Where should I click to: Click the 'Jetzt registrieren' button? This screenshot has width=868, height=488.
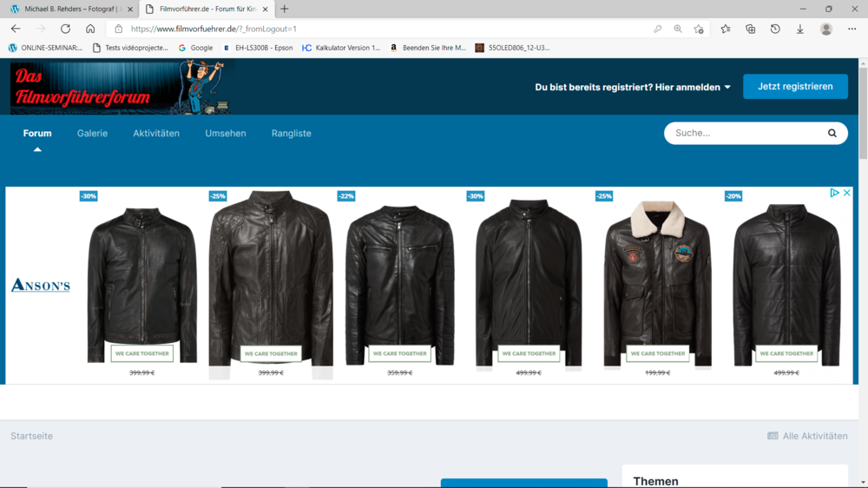click(x=795, y=87)
